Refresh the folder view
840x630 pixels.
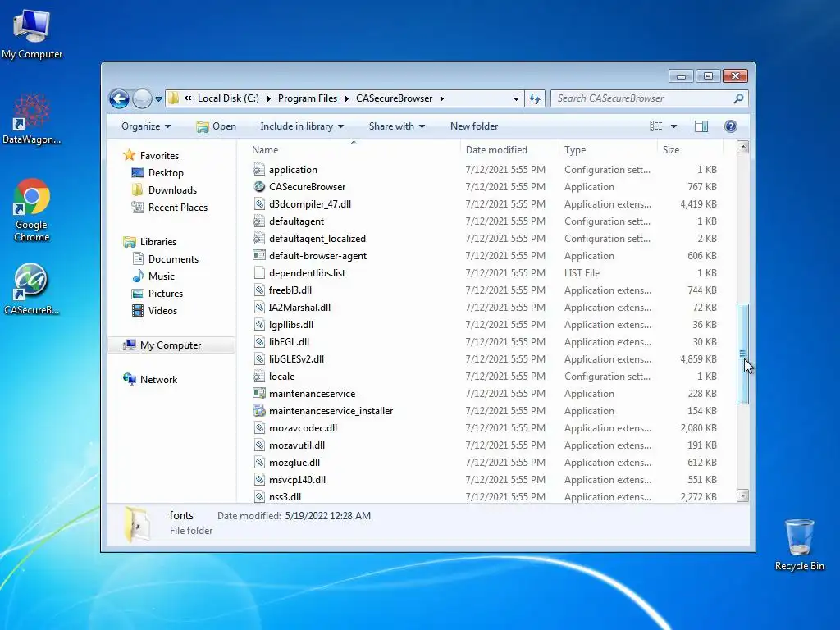535,98
